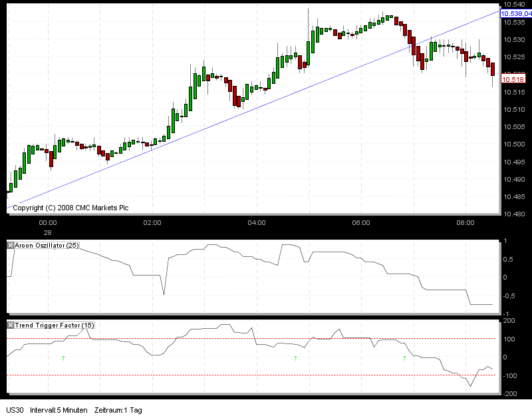This screenshot has width=532, height=416.
Task: Close the Aroon Oszillator indicator panel
Action: click(9, 245)
